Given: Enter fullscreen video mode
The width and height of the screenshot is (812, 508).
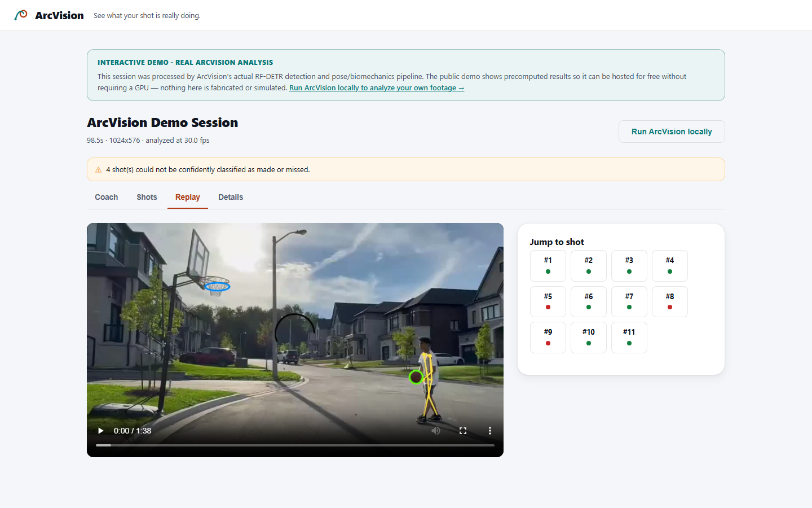Looking at the screenshot, I should (x=463, y=431).
